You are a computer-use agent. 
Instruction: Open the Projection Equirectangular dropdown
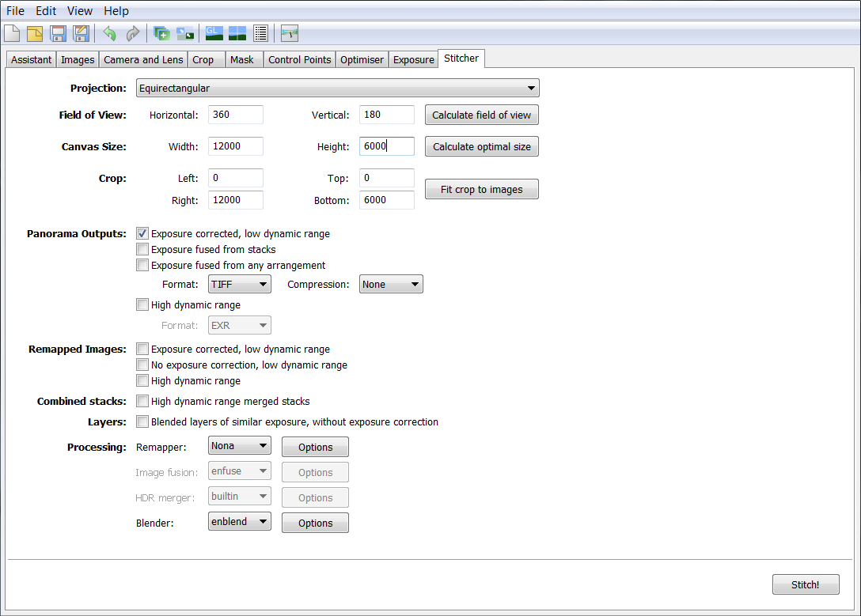coord(338,88)
